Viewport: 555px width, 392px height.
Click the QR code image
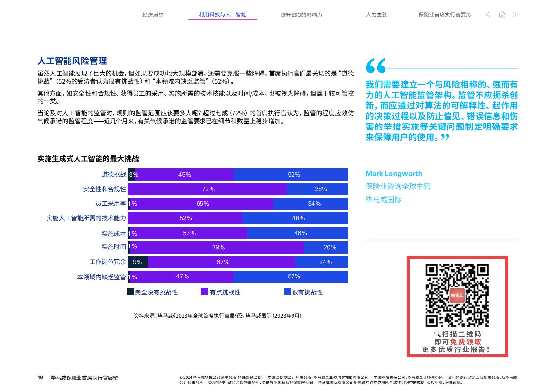pos(457,295)
